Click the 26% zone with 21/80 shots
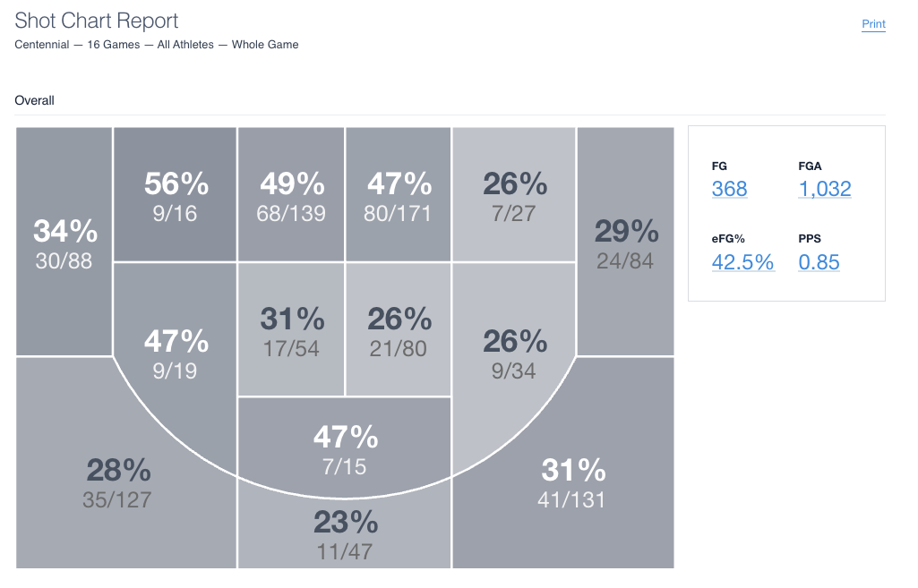 point(399,329)
